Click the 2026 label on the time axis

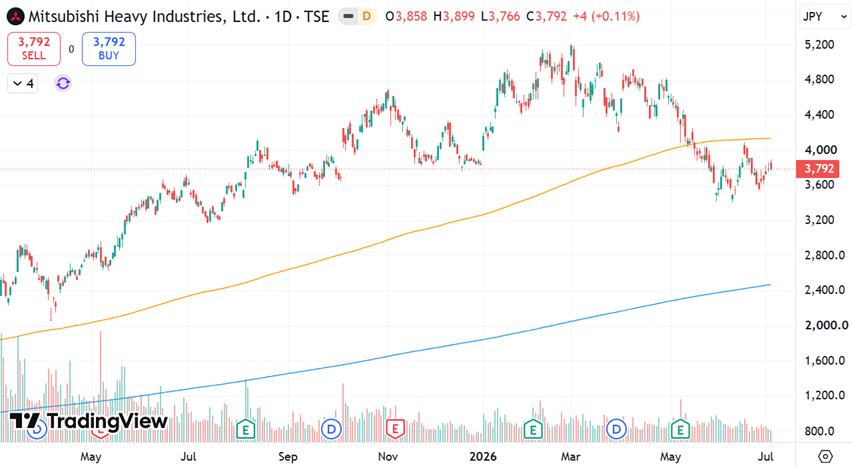click(x=483, y=457)
